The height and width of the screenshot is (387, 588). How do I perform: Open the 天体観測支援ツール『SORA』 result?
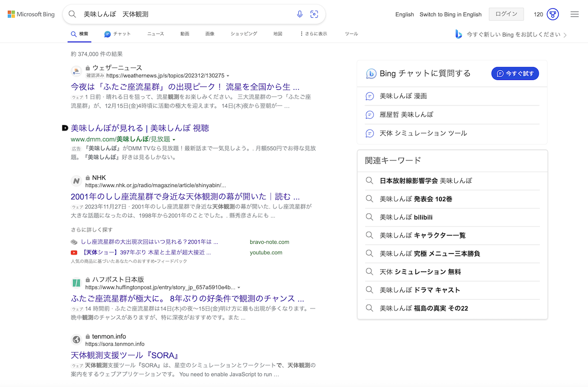pos(124,355)
